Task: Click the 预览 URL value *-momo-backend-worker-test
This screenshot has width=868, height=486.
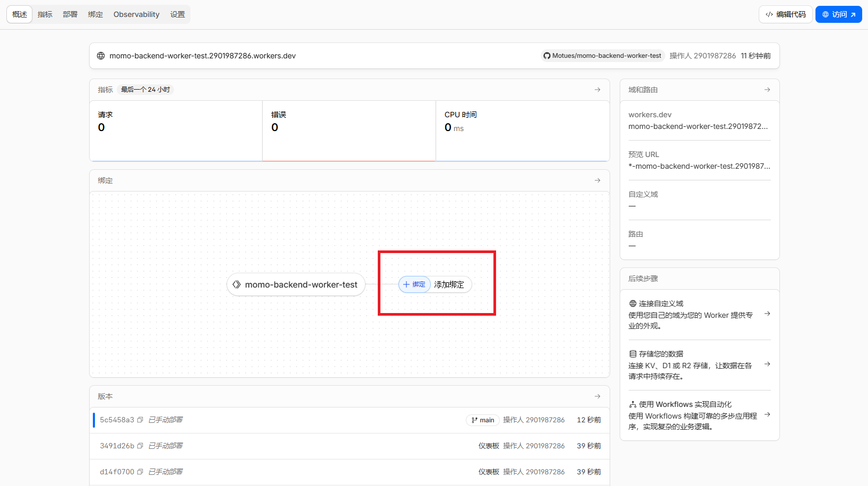Action: [699, 166]
